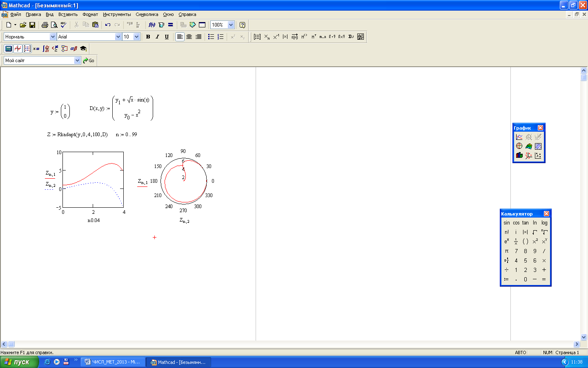
Task: Open the Matrix palette from Math toolbar
Action: tap(27, 49)
